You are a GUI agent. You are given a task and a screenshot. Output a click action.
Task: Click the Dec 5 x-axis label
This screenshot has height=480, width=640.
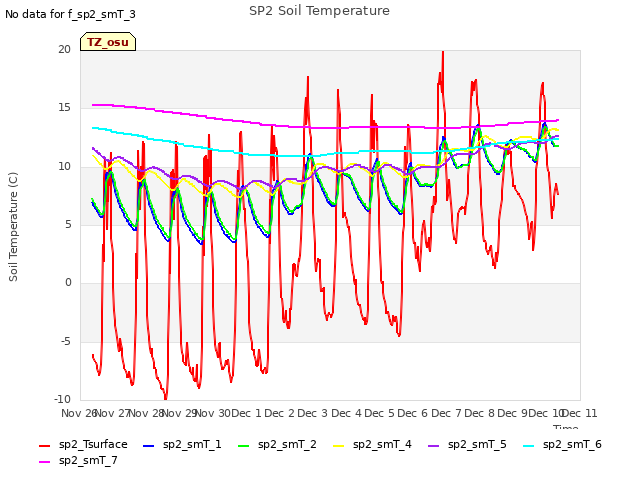pos(379,413)
